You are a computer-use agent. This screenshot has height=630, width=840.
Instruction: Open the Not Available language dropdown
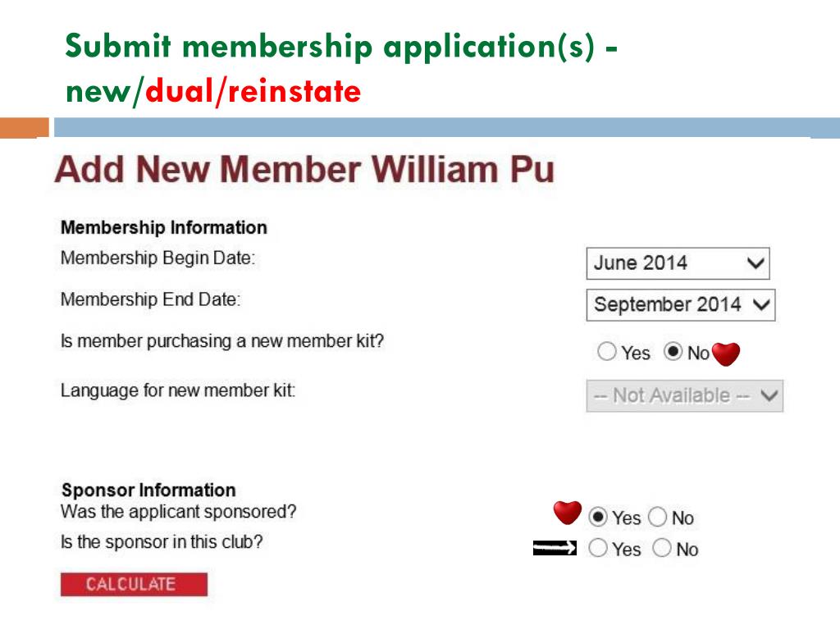coord(685,396)
